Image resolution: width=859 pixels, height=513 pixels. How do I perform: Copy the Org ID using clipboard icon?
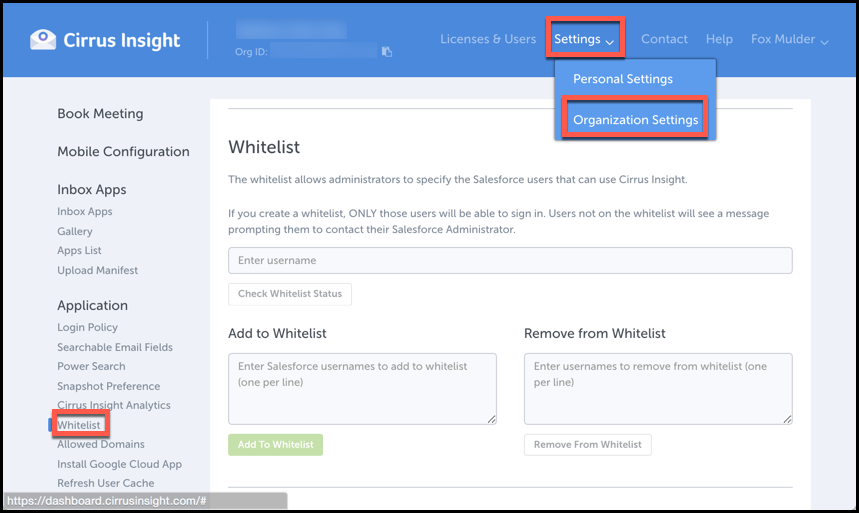click(387, 52)
